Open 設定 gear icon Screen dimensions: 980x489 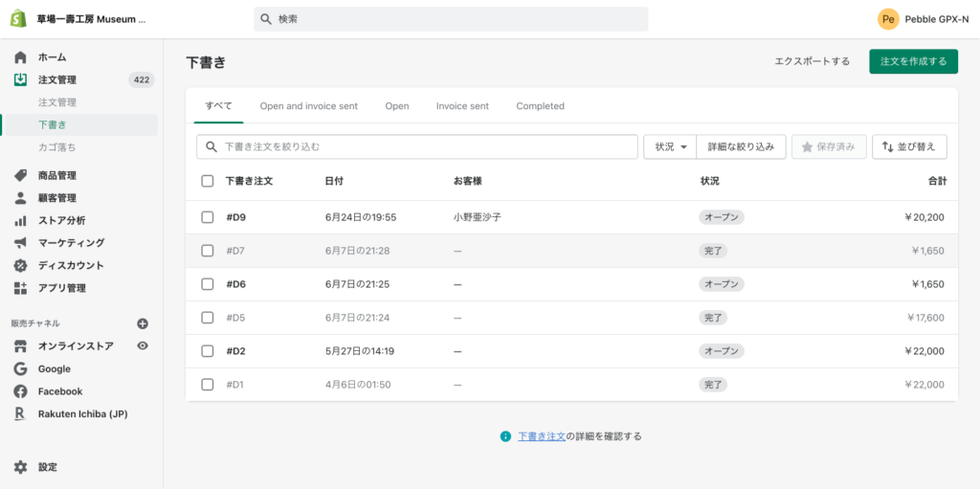click(x=20, y=467)
